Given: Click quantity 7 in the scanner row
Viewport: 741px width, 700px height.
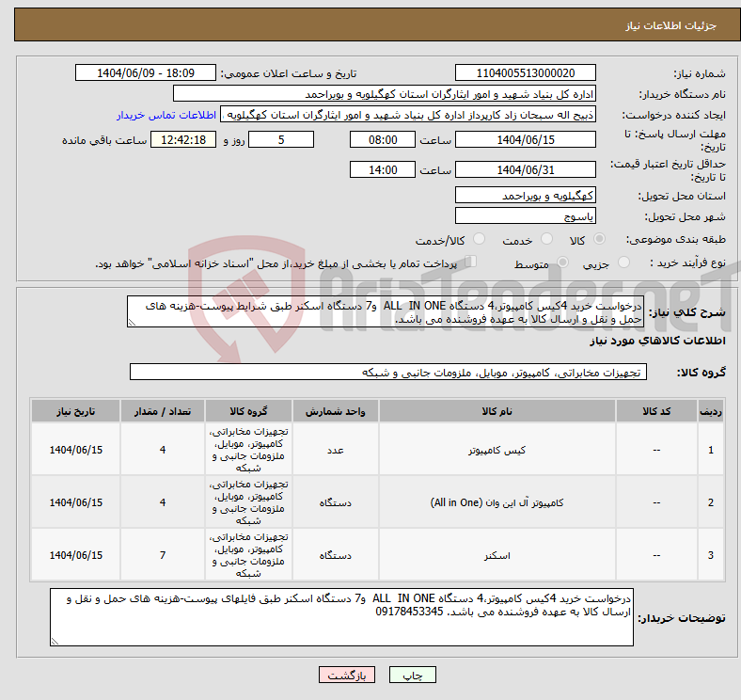Looking at the screenshot, I should click(163, 555).
